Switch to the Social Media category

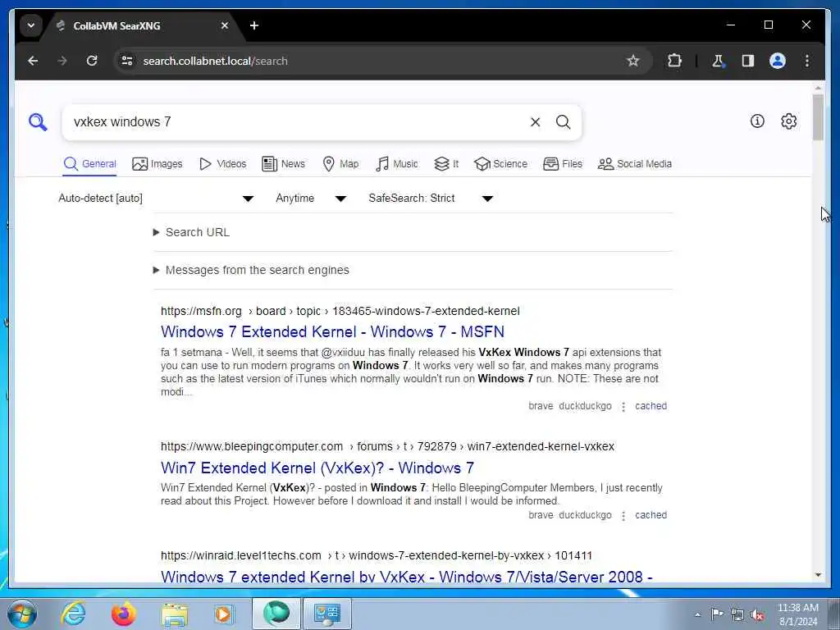[x=635, y=164]
